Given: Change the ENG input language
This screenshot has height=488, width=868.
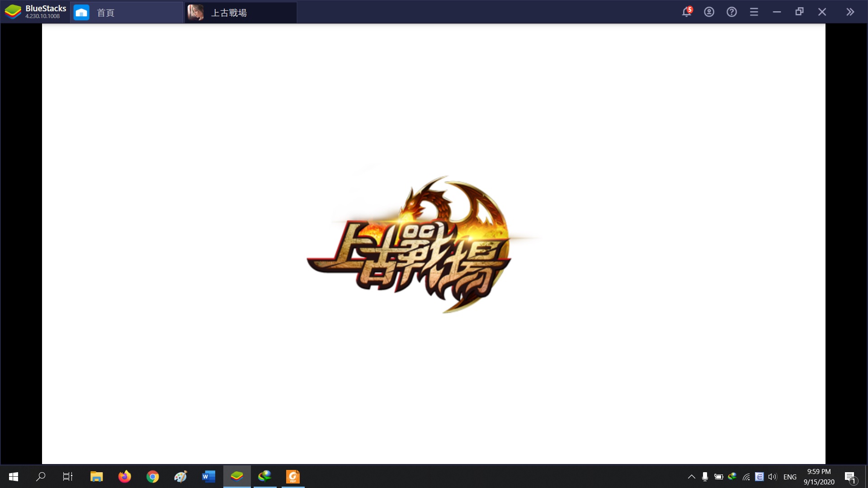Looking at the screenshot, I should coord(790,477).
